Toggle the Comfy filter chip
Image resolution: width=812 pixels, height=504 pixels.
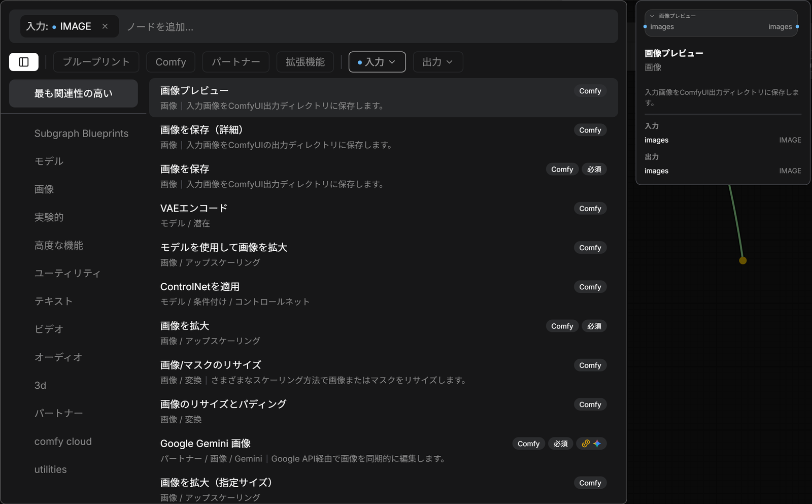[x=171, y=62]
